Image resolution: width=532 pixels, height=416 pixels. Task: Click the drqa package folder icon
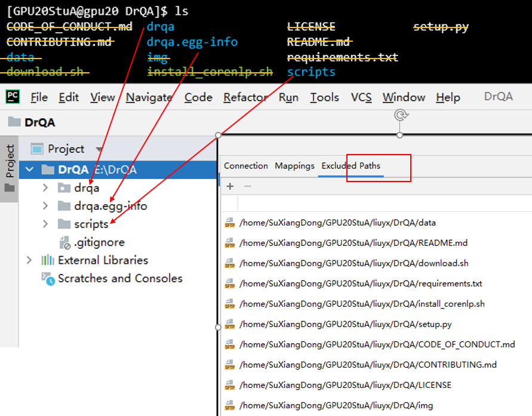[64, 187]
